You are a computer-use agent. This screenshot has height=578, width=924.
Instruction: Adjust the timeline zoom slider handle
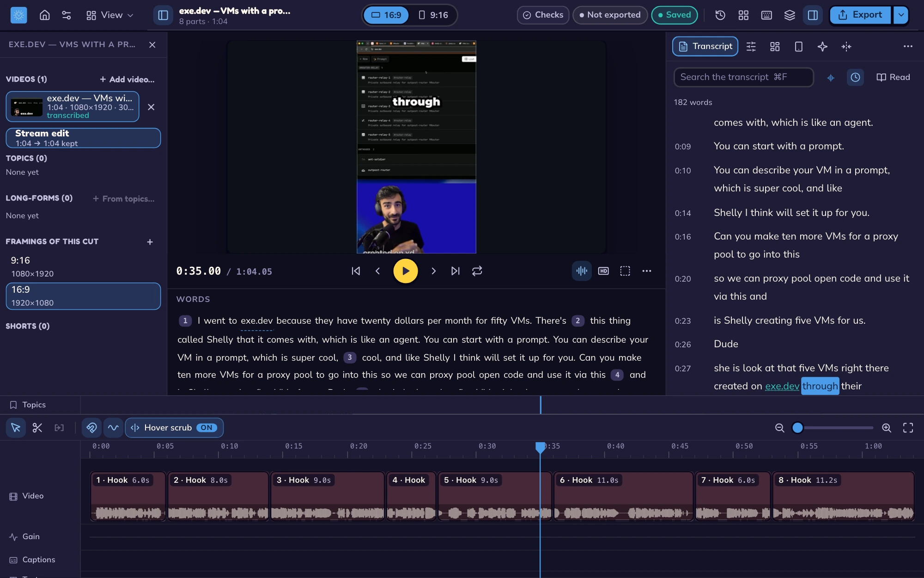click(797, 428)
